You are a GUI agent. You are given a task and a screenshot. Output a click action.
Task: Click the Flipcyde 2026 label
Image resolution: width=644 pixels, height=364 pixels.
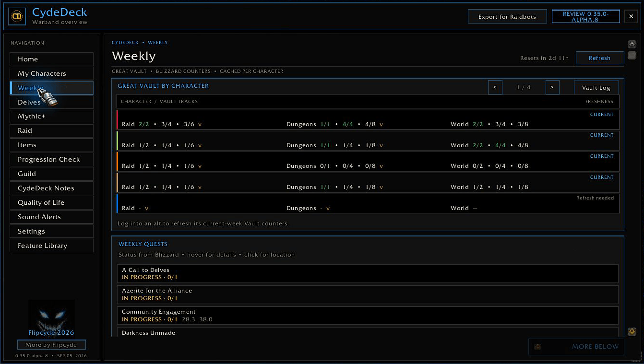(x=51, y=333)
